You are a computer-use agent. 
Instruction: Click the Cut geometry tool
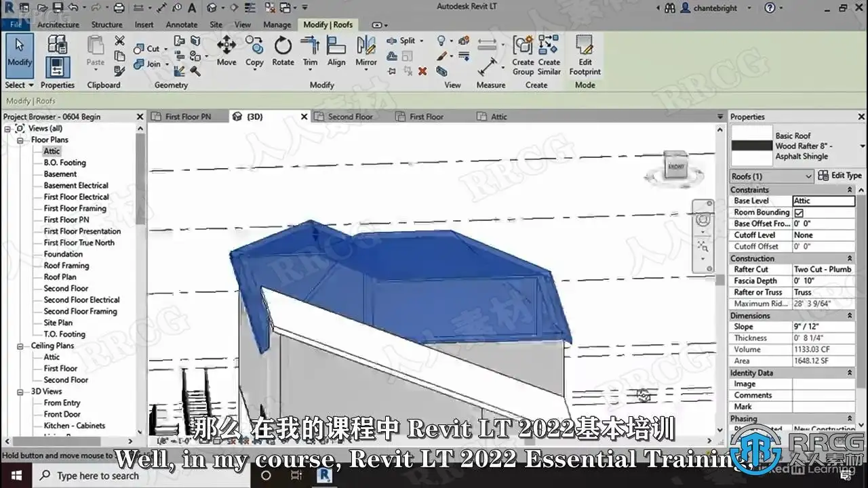coord(148,49)
